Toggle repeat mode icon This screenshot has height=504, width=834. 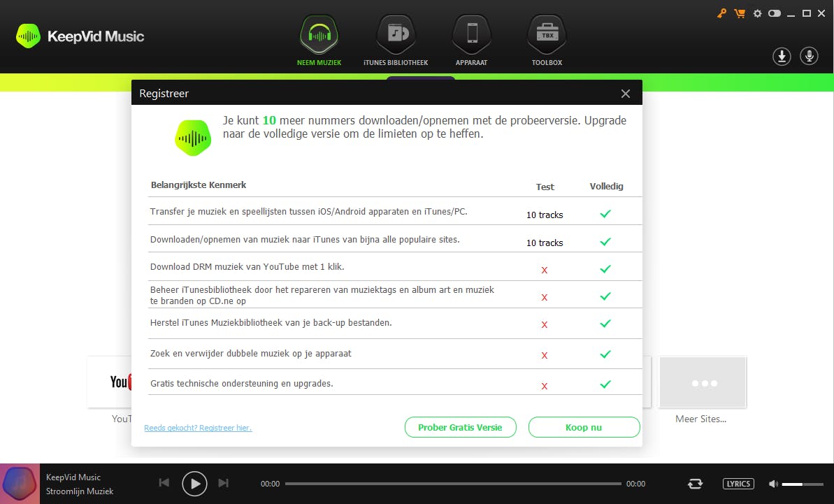click(695, 483)
